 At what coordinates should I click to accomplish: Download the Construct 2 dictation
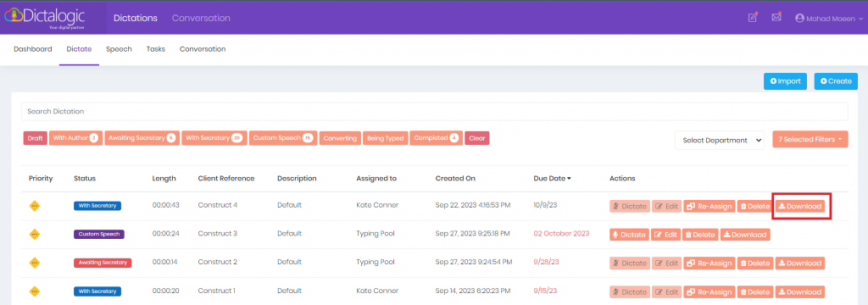coord(800,263)
